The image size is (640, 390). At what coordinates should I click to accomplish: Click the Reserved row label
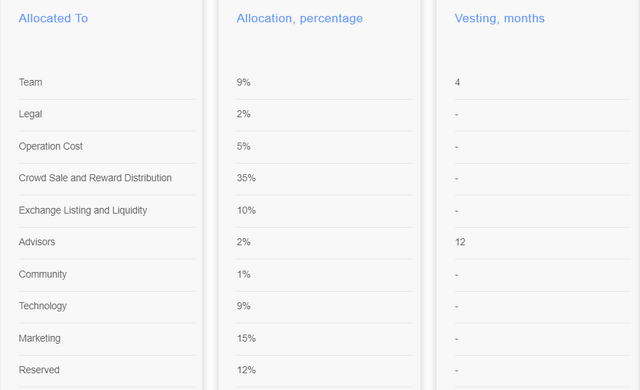click(39, 370)
